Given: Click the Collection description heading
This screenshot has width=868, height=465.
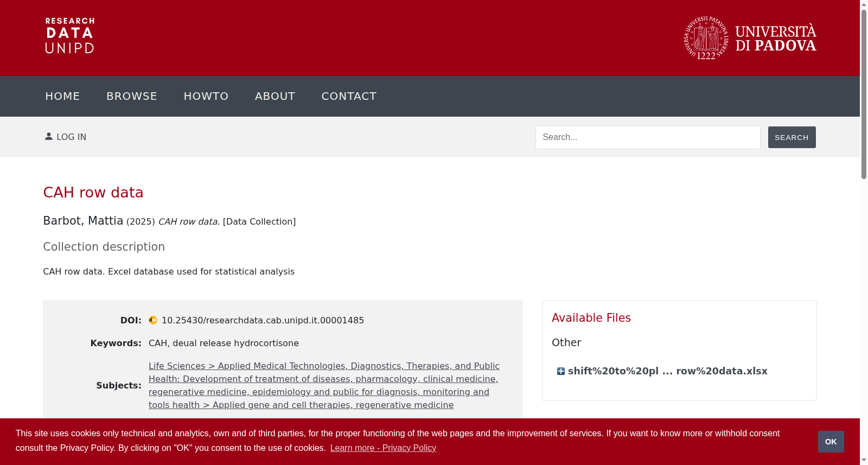Looking at the screenshot, I should (x=104, y=247).
